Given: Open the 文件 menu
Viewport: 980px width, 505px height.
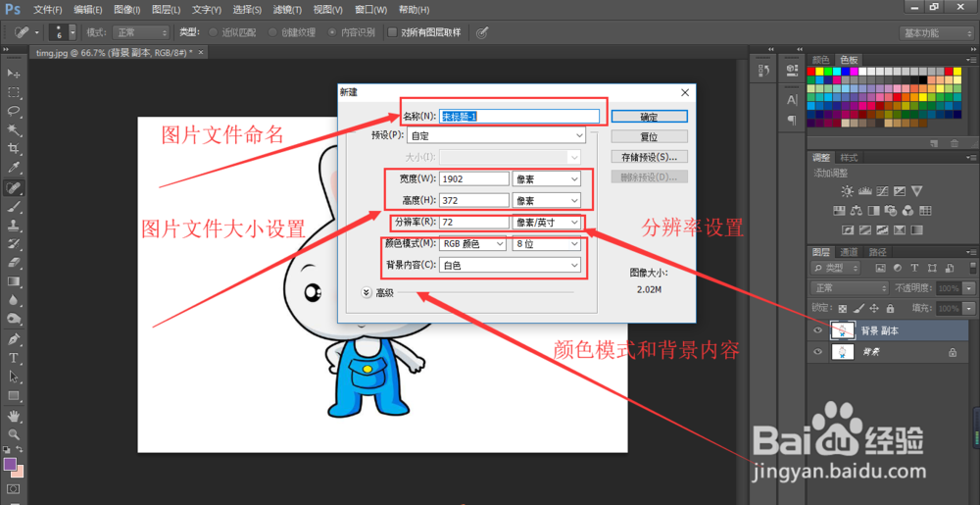Looking at the screenshot, I should [x=47, y=10].
